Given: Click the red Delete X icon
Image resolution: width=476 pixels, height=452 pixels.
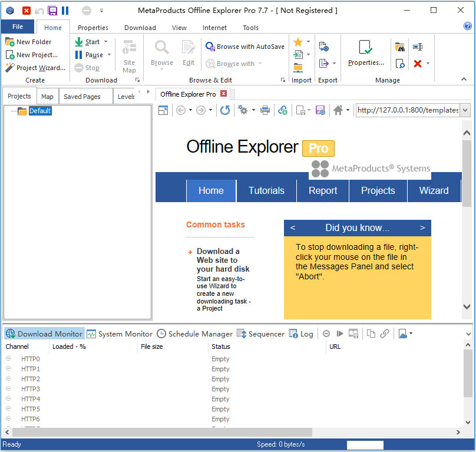Looking at the screenshot, I should pyautogui.click(x=418, y=63).
